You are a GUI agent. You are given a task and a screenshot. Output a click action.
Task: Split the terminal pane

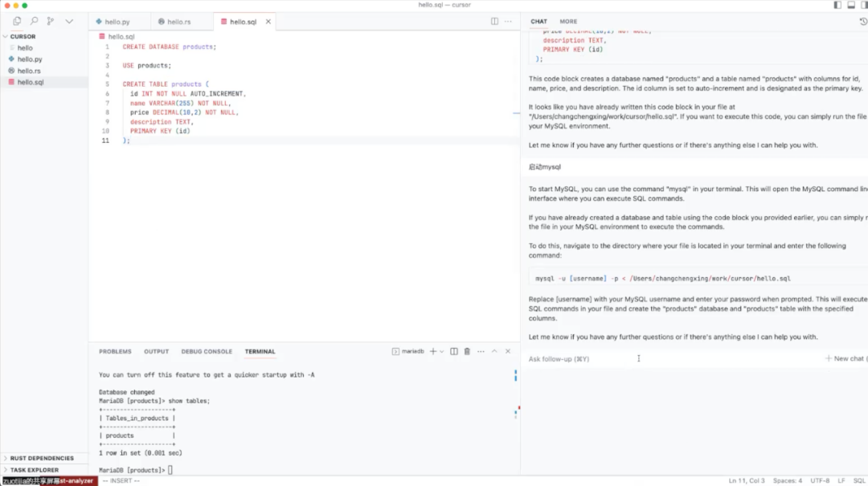coord(454,351)
